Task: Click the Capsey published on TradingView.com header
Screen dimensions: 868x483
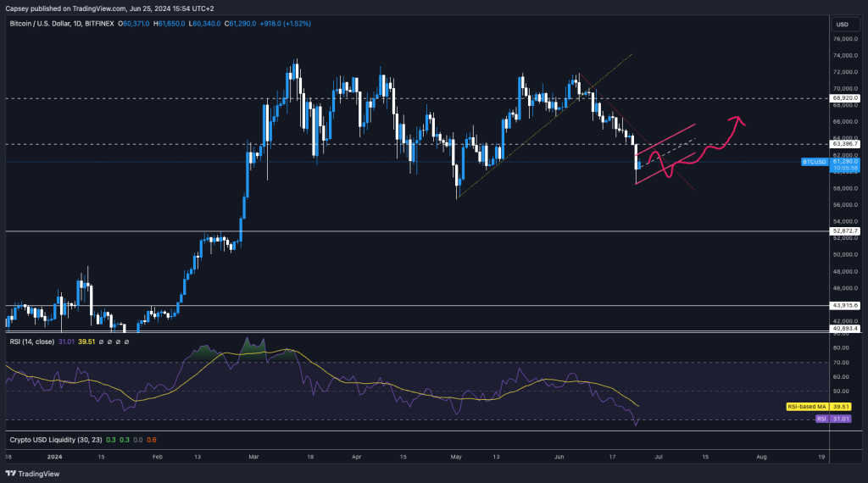Action: coord(109,8)
